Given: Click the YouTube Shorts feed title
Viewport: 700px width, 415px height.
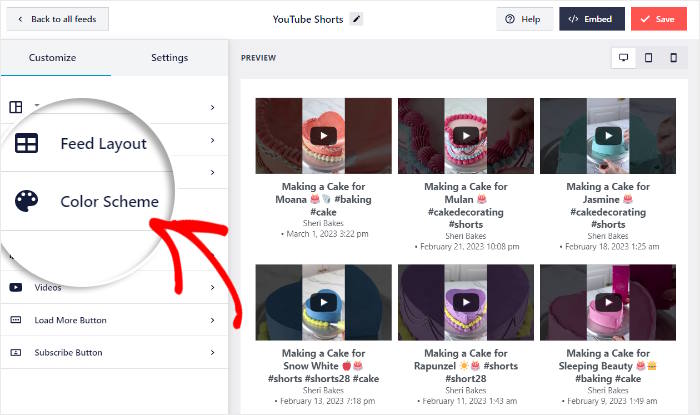Looking at the screenshot, I should [308, 19].
